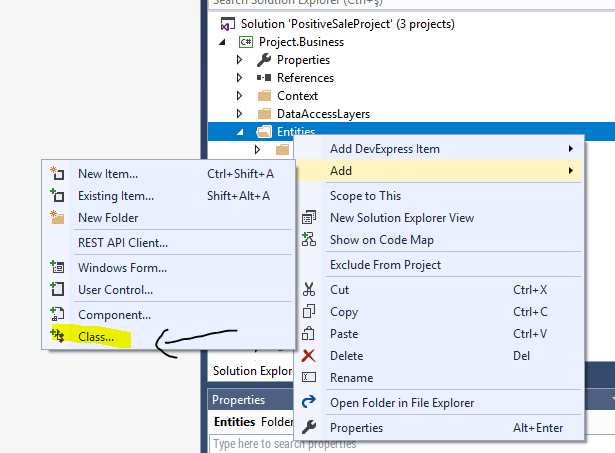Choose New Folder from Add submenu
Viewport: 615px width, 453px height.
point(168,218)
